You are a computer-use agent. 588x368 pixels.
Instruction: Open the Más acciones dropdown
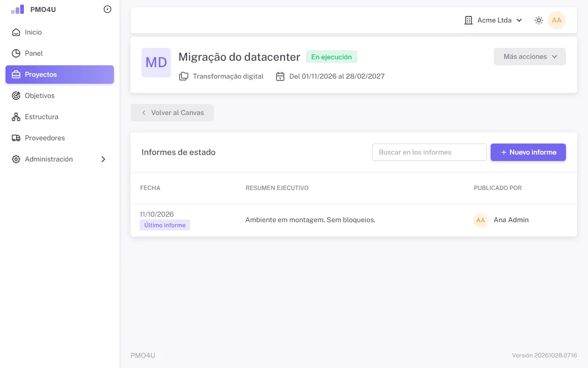pos(530,57)
